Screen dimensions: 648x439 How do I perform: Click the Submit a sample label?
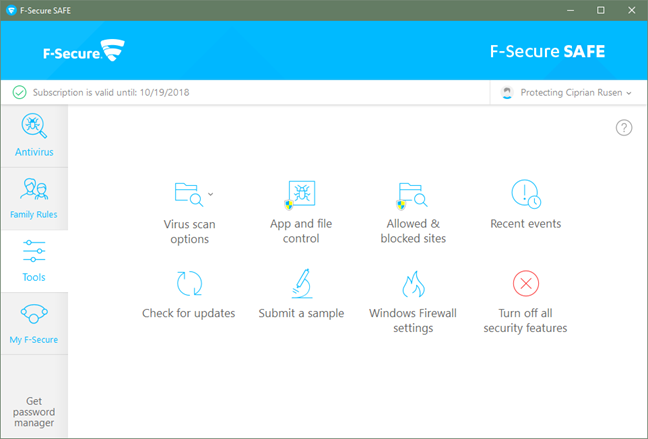coord(301,313)
